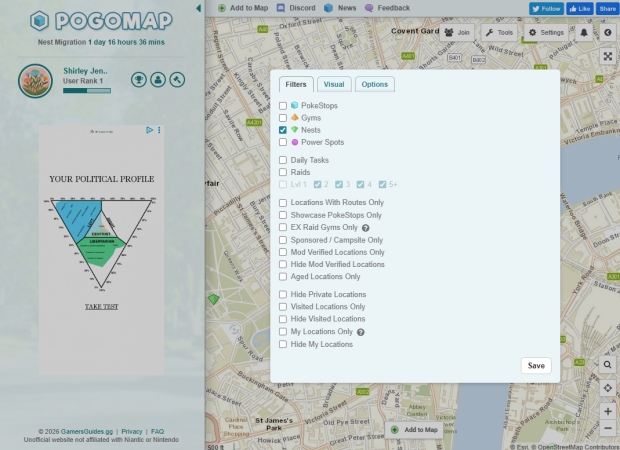Viewport: 620px width, 450px height.
Task: Enable the Power Spots checkbox
Action: click(x=283, y=142)
